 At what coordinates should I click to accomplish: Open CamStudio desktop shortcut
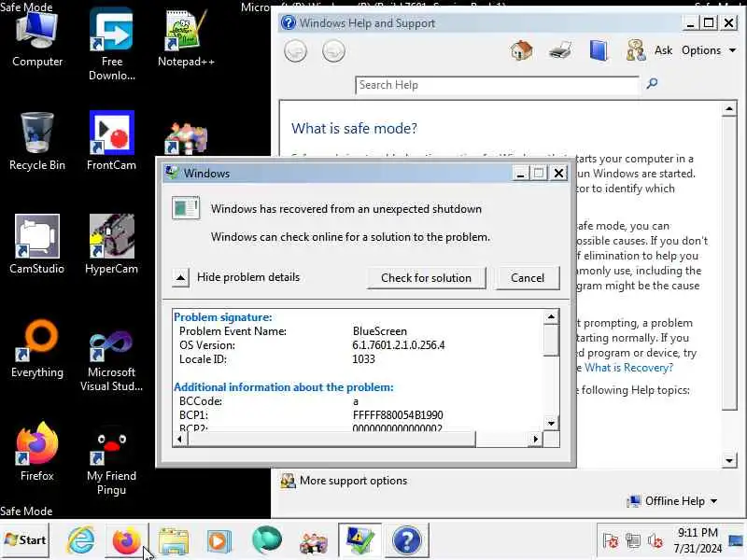click(37, 245)
